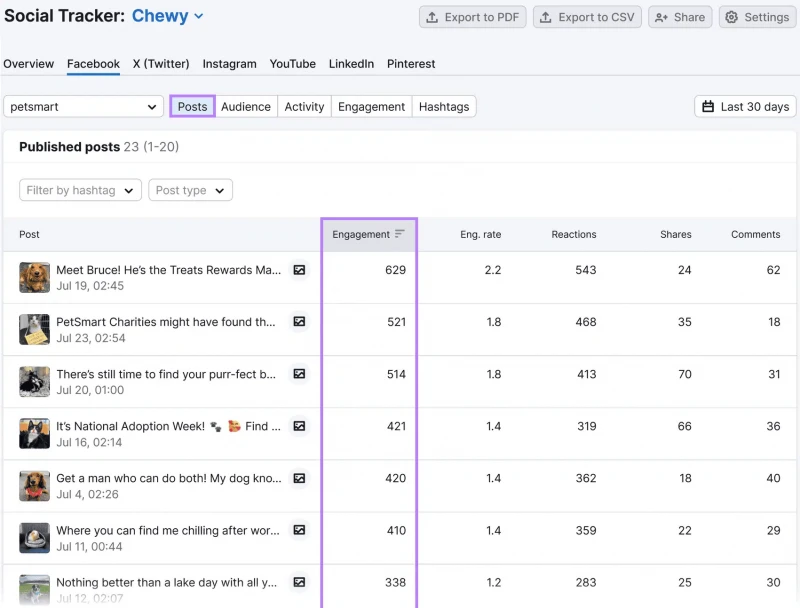
Task: Click the Jul 4, 02:26 timestamp
Action: coord(87,494)
